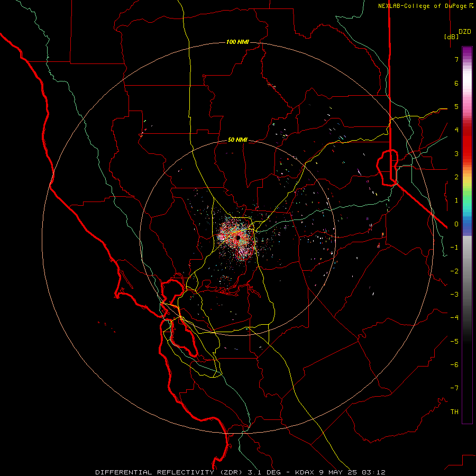The image size is (476, 476).
Task: Click the 4 value on the scale
Action: [x=456, y=130]
